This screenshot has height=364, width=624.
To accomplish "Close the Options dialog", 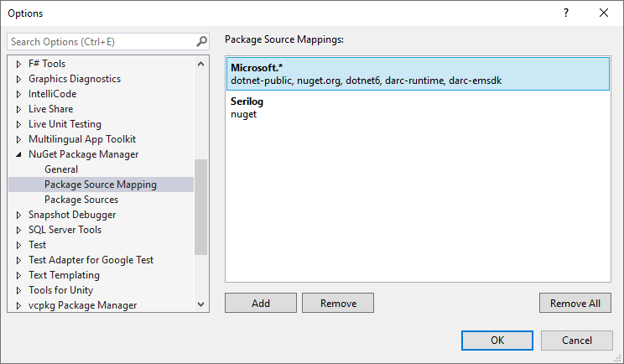I will click(x=603, y=13).
